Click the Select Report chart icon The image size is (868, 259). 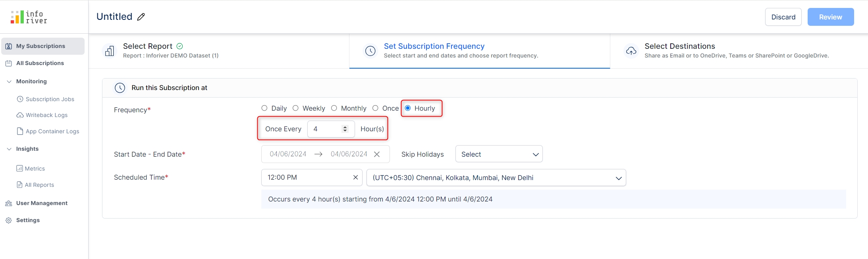click(110, 51)
